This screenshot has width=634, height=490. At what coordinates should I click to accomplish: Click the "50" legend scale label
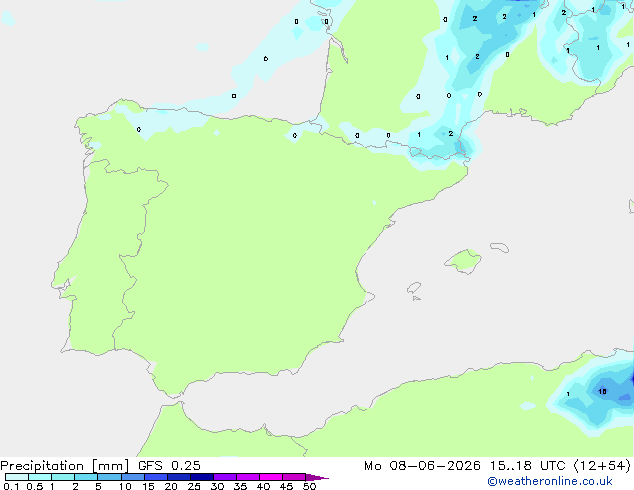coord(309,486)
